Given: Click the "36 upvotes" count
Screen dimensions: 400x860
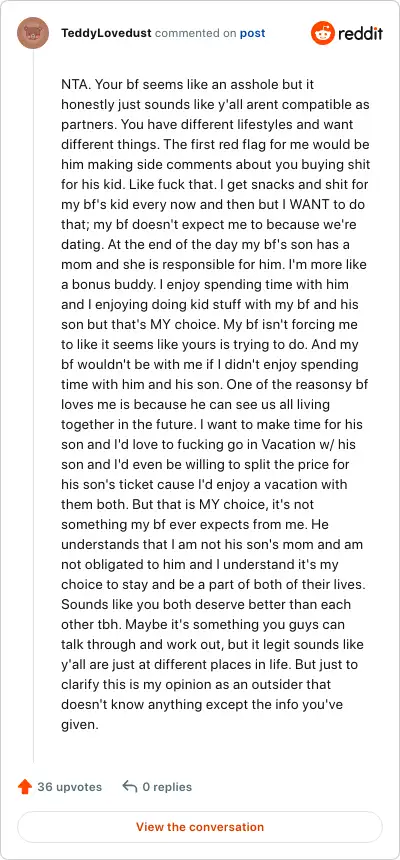Looking at the screenshot, I should [70, 787].
